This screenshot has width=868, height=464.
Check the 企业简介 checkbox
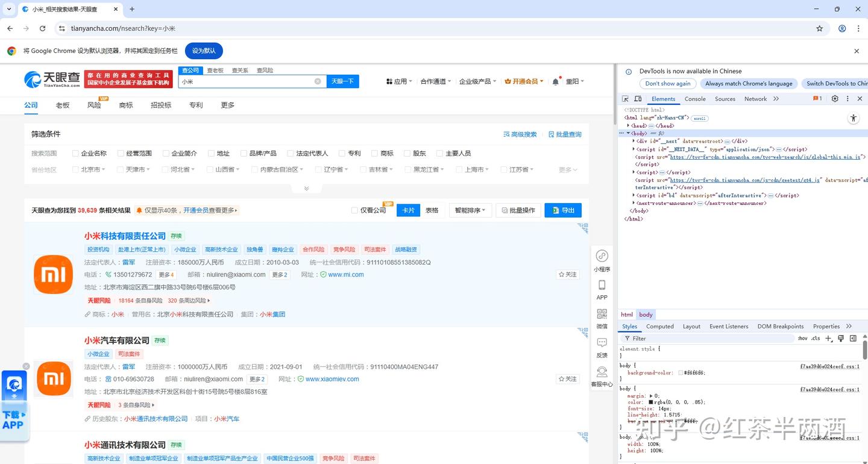pyautogui.click(x=166, y=154)
